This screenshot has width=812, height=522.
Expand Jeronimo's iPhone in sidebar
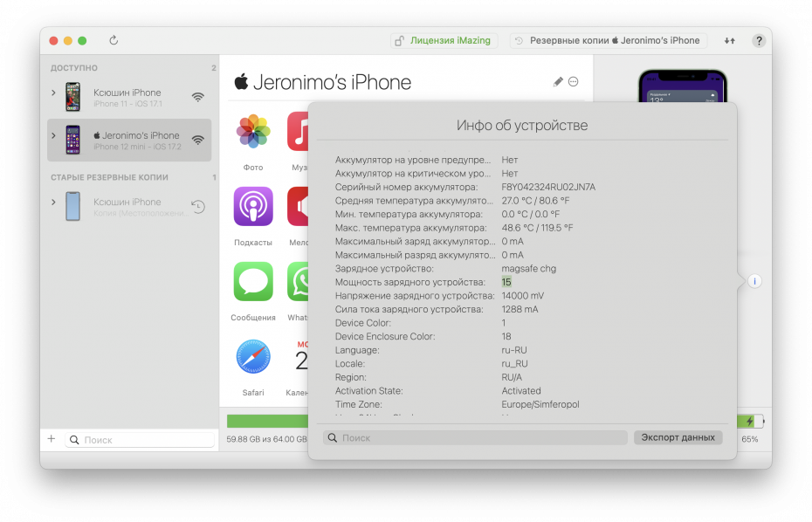pos(53,135)
